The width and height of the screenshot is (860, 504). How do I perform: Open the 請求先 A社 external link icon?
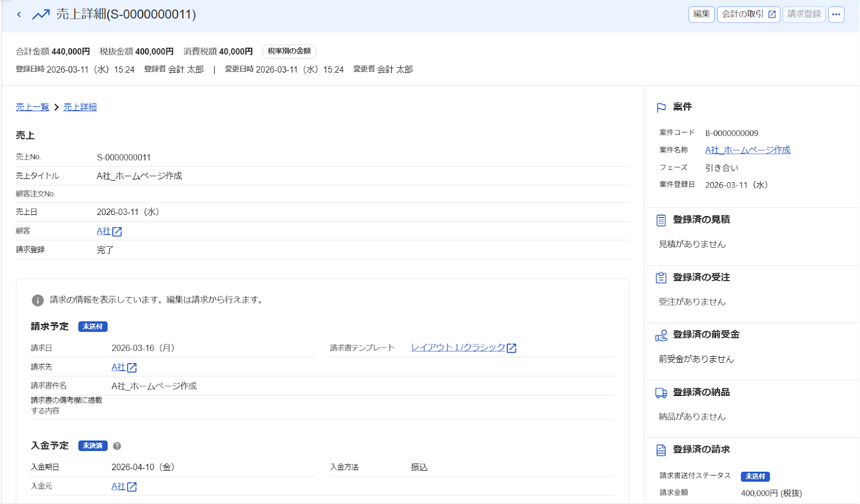click(x=132, y=368)
